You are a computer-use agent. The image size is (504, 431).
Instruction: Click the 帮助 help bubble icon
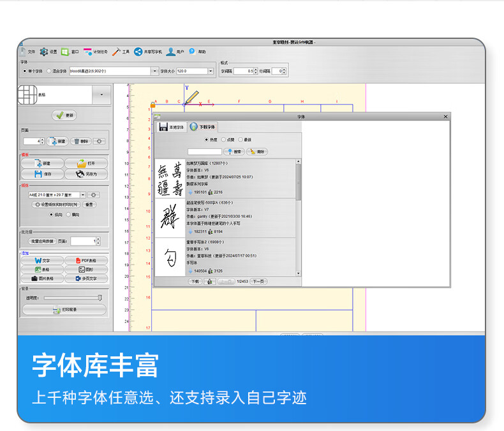(x=192, y=52)
